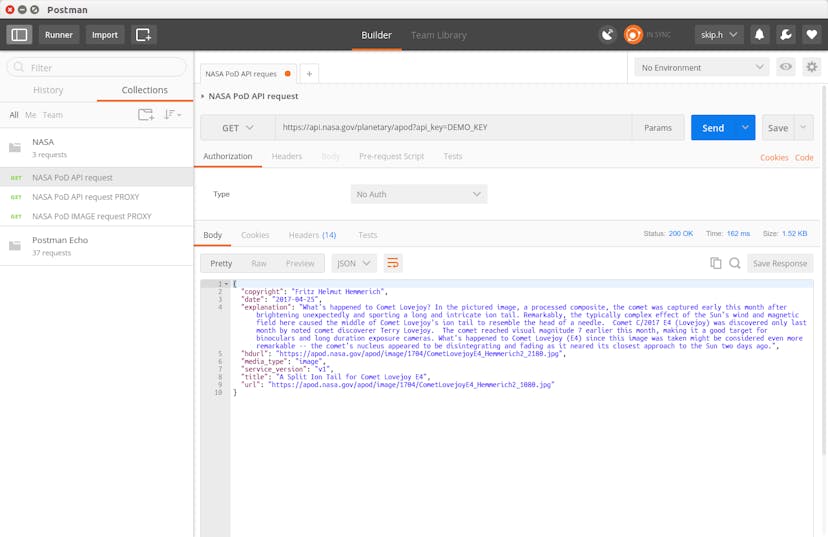Viewport: 828px width, 537px height.
Task: Click the NASA PoD API reques tab
Action: [x=248, y=74]
